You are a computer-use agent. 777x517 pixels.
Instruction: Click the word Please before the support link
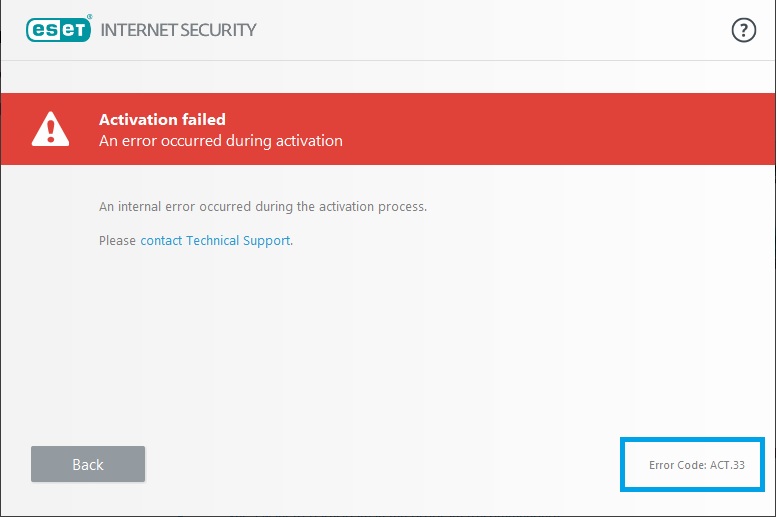(x=117, y=241)
